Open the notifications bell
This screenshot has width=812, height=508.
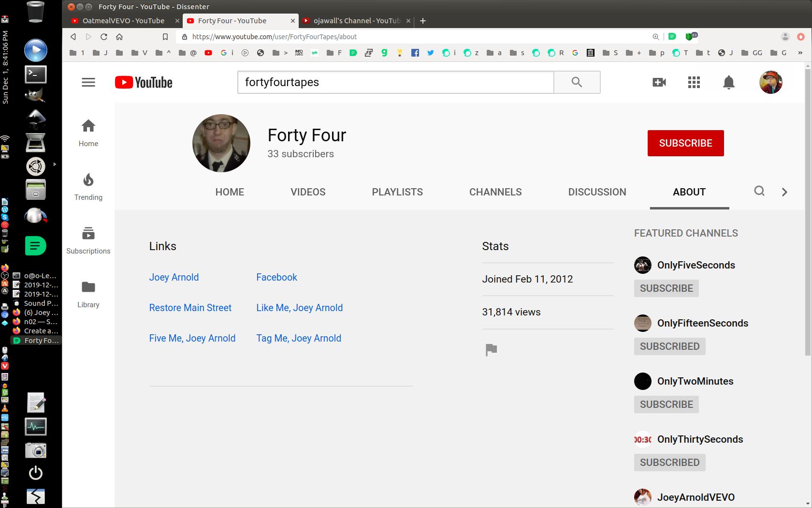[x=729, y=83]
